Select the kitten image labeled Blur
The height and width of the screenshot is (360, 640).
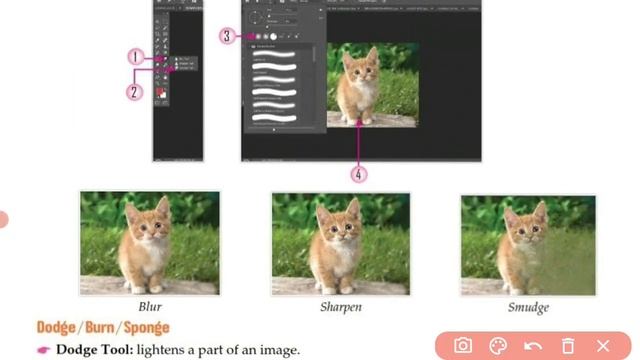coord(150,243)
